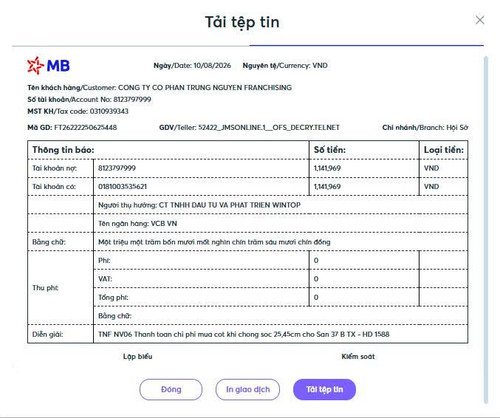Screen dimensions: 500x418
Task: Click the VAT row value 0
Action: tap(316, 279)
